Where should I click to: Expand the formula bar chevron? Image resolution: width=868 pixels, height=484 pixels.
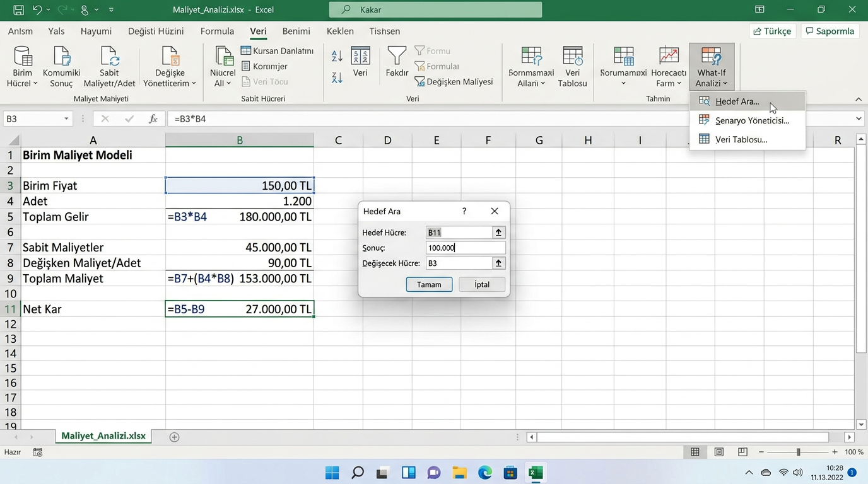coord(859,118)
